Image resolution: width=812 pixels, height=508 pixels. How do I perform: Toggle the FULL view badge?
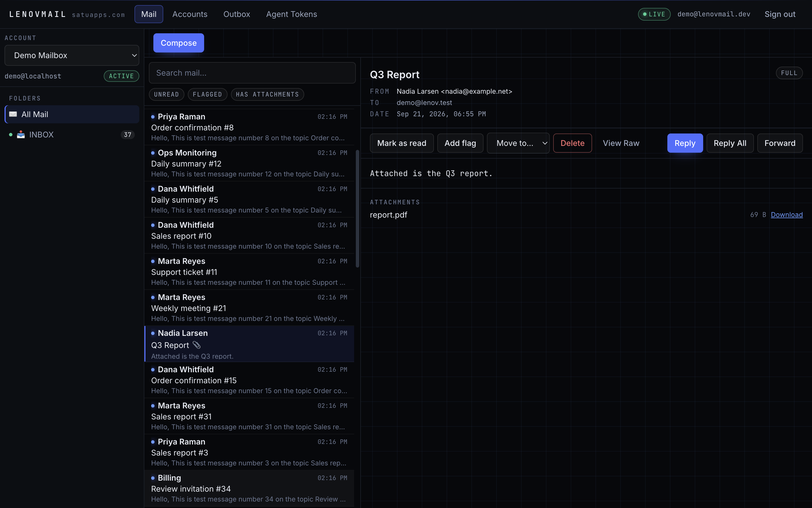tap(789, 73)
